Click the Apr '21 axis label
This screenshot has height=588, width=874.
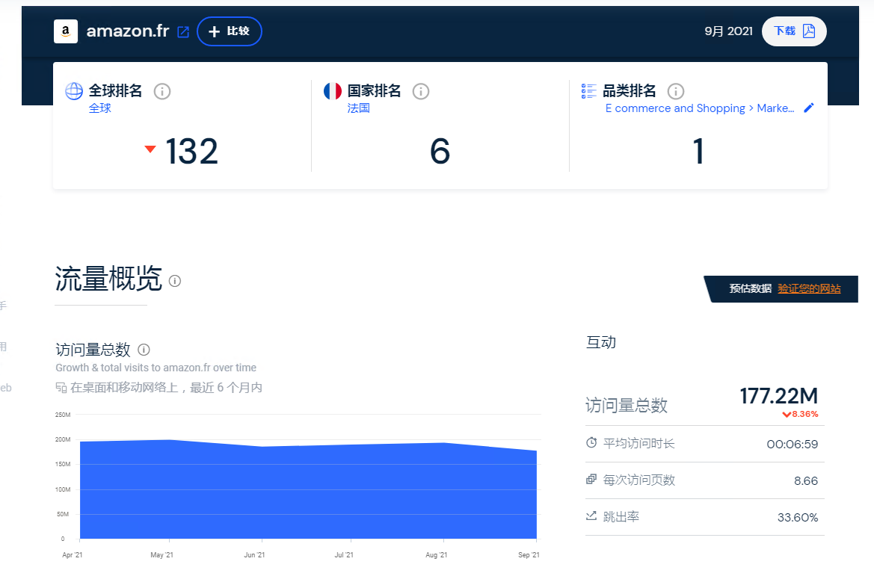click(x=73, y=554)
